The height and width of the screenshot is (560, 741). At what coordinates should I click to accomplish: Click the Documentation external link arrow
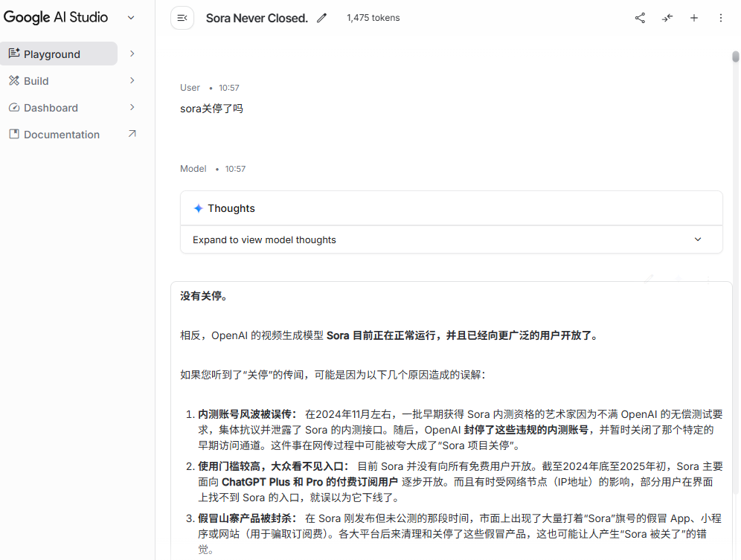132,134
